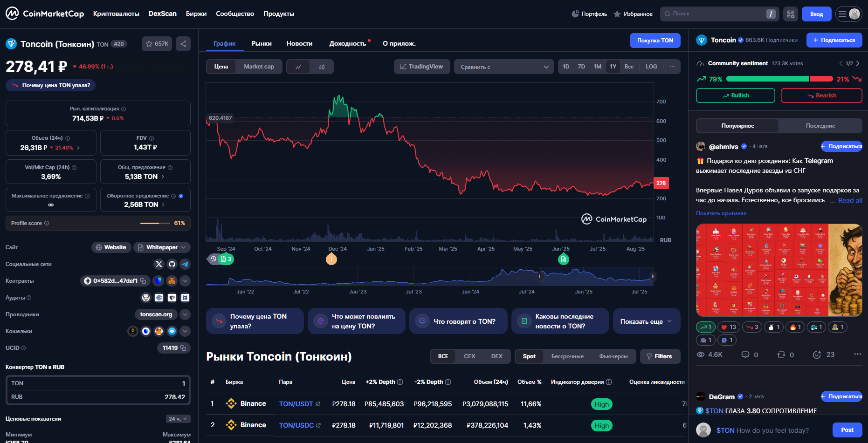The height and width of the screenshot is (443, 868).
Task: Filter markets by DEX
Action: pyautogui.click(x=496, y=356)
